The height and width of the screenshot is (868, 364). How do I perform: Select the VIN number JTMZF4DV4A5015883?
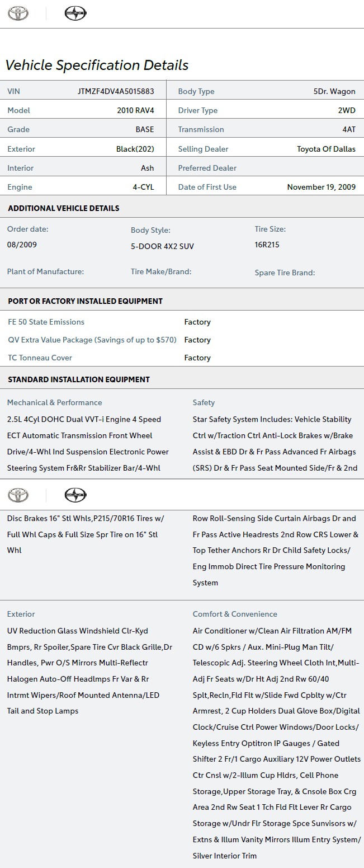point(116,91)
